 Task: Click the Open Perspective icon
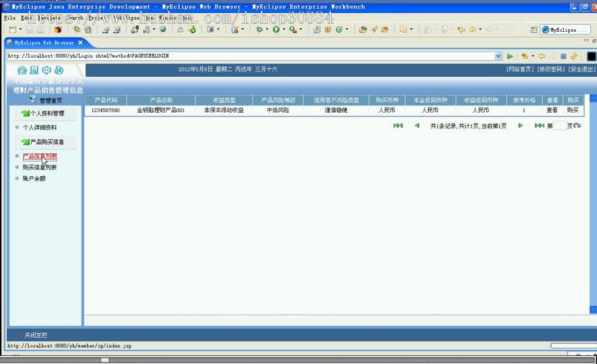534,30
